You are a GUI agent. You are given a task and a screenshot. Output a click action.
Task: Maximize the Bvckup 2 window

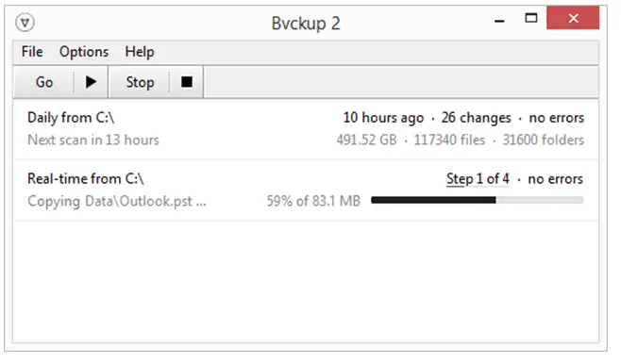click(x=531, y=18)
